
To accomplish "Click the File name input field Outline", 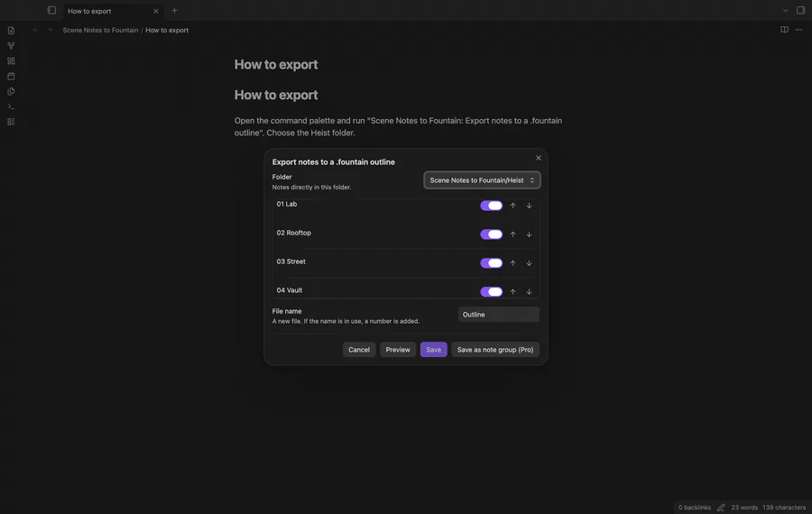I will pyautogui.click(x=498, y=314).
